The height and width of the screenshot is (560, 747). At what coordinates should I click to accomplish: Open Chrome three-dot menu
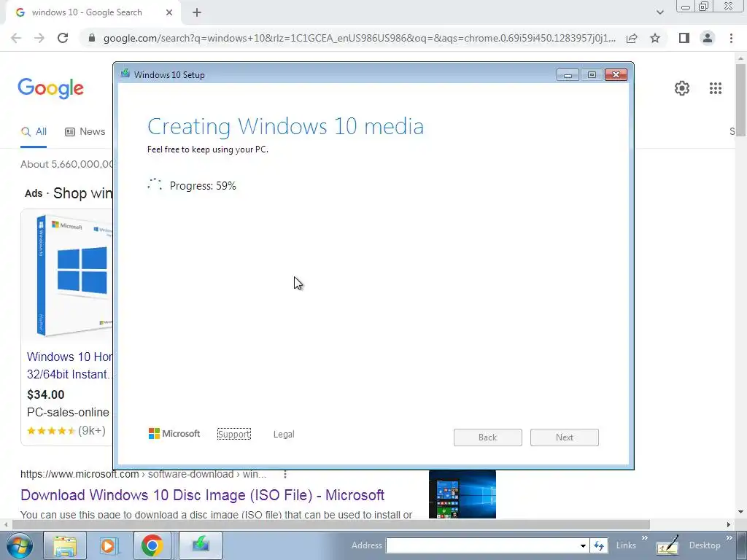point(731,38)
